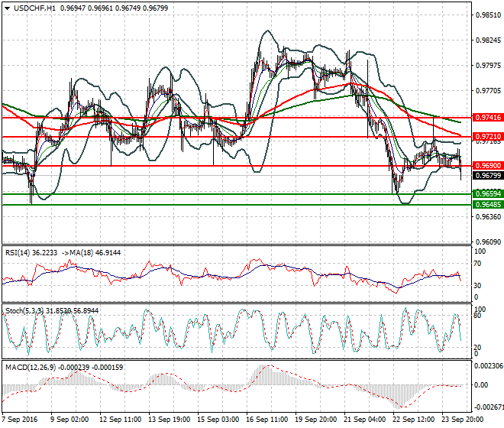
Task: Click the triangle arrow beside USDCHF,H1
Action: [5, 8]
